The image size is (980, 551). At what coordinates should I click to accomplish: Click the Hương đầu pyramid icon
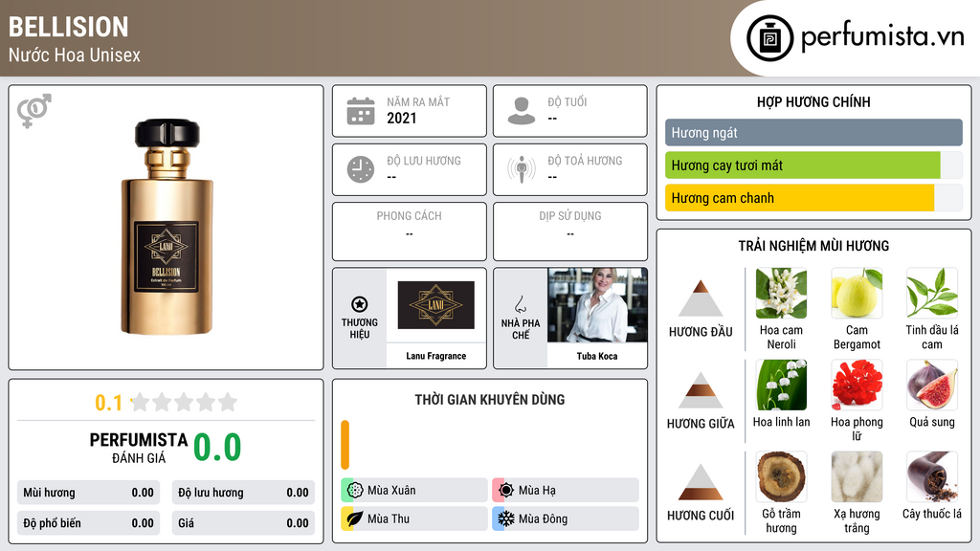tap(701, 298)
